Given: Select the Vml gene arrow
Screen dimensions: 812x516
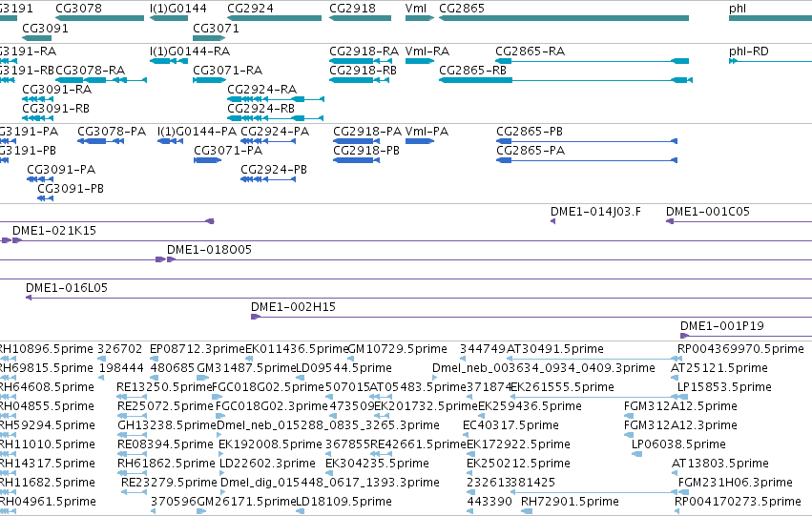Looking at the screenshot, I should pos(420,18).
